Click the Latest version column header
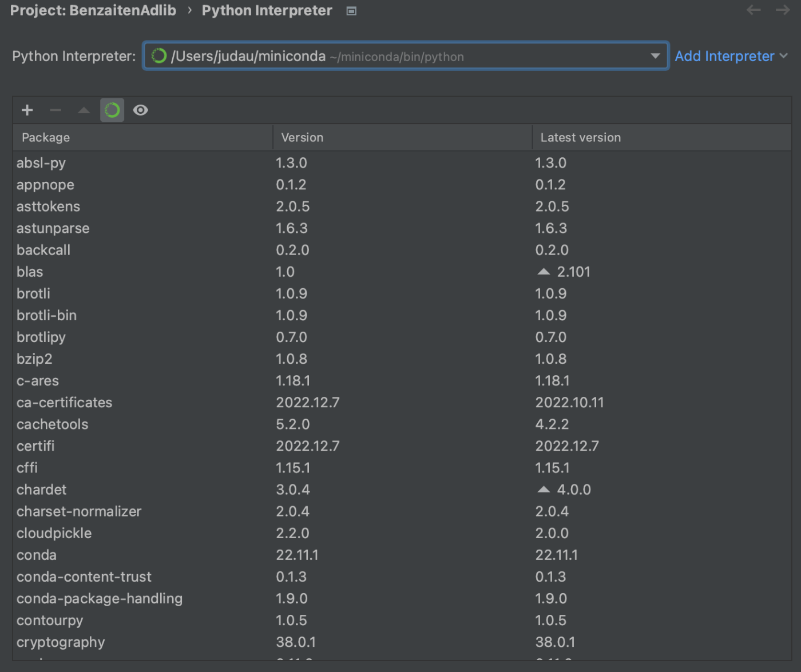801x672 pixels. [662, 137]
